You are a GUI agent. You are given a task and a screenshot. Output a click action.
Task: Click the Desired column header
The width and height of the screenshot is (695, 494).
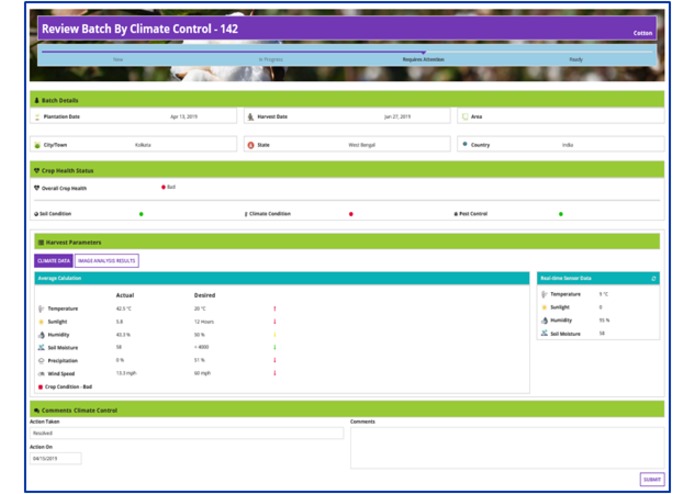(x=204, y=295)
